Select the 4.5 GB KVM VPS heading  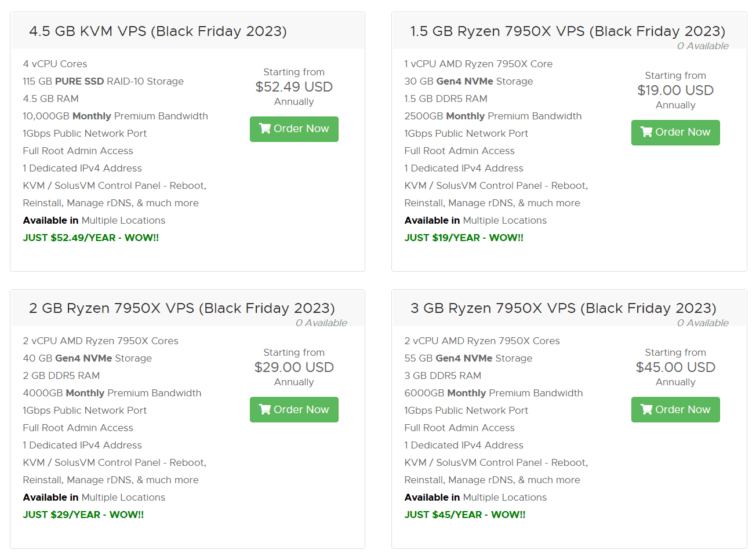pyautogui.click(x=158, y=31)
